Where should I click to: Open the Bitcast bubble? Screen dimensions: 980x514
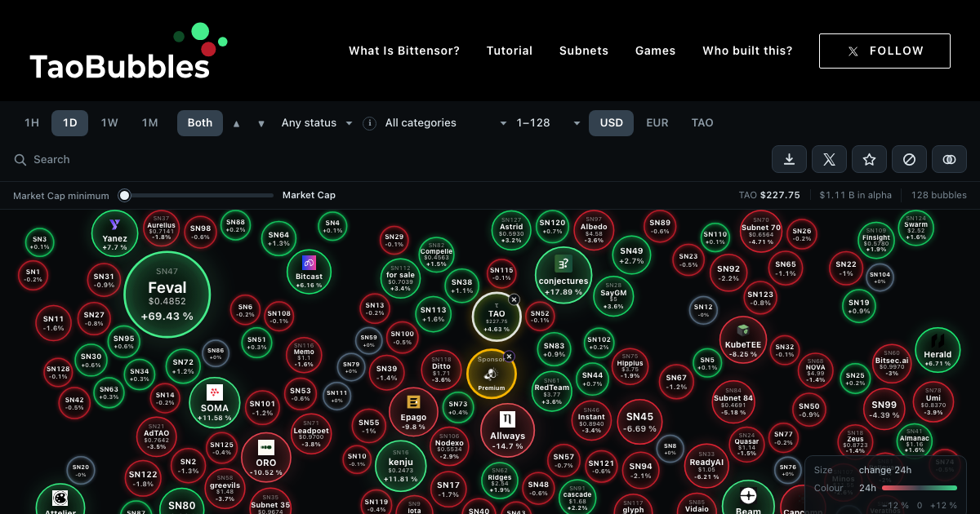309,271
